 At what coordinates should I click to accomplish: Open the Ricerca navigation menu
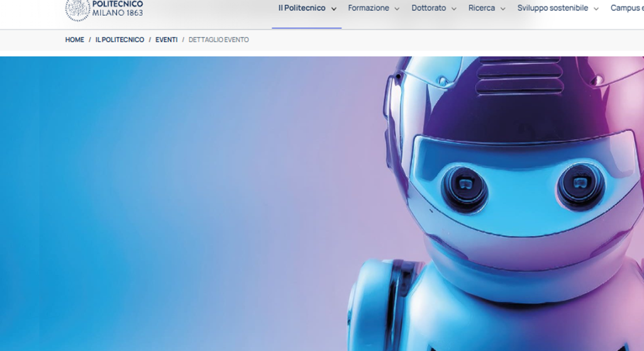pos(482,8)
